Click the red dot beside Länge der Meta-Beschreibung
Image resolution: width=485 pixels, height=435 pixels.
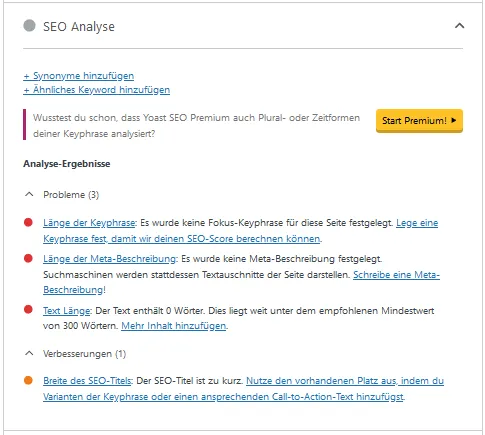28,258
